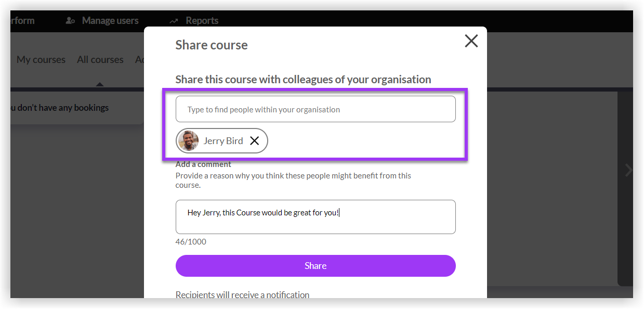The image size is (644, 309).
Task: Click the people search field
Action: [316, 109]
